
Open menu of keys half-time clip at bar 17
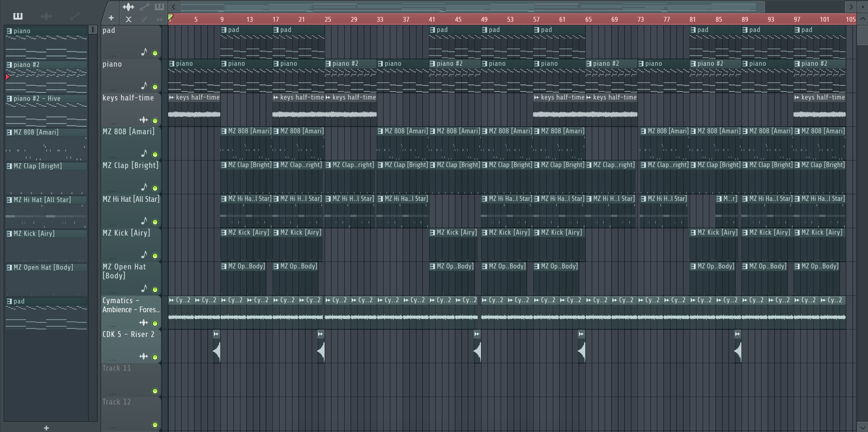(276, 97)
